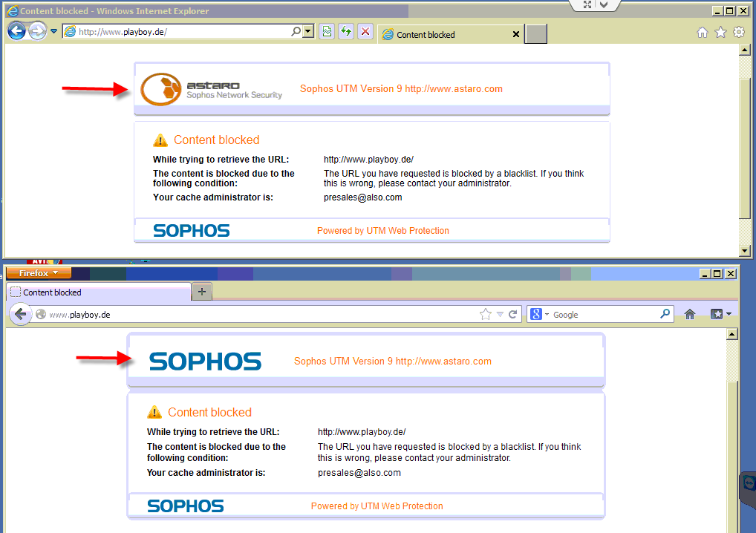Image resolution: width=756 pixels, height=533 pixels.
Task: Click the Back arrow in Firefox
Action: tap(20, 314)
